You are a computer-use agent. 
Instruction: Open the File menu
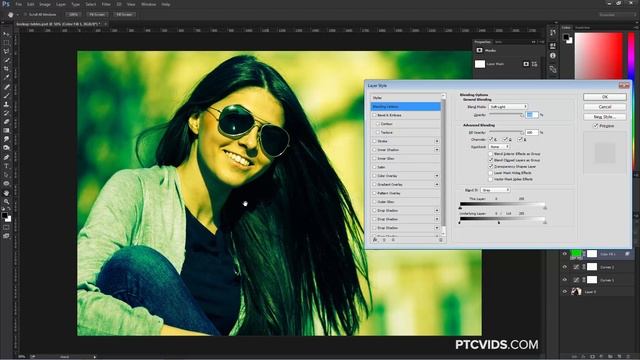pyautogui.click(x=18, y=4)
